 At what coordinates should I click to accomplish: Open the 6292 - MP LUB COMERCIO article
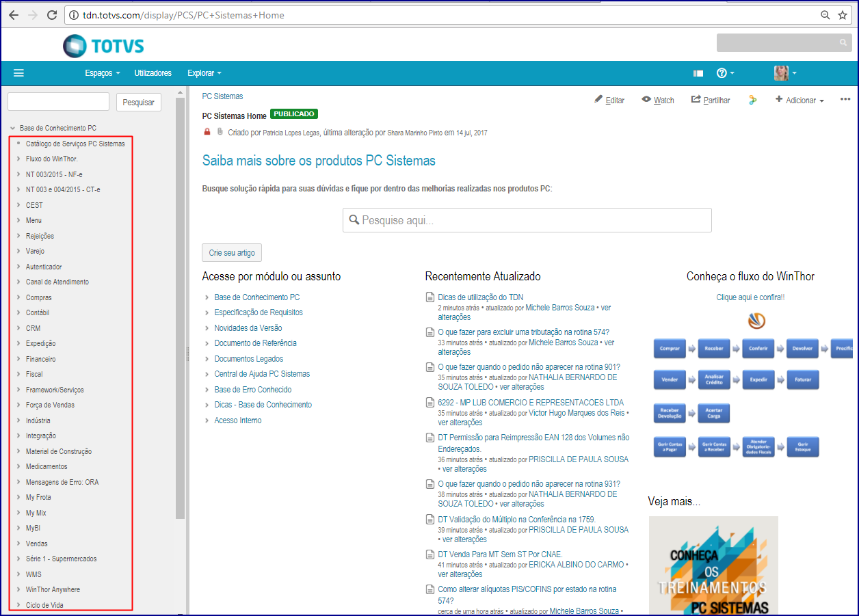pyautogui.click(x=531, y=403)
